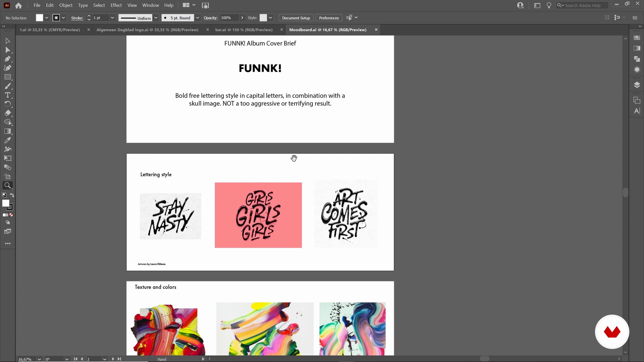The image size is (644, 362).
Task: Select the Rotate tool
Action: point(8,104)
